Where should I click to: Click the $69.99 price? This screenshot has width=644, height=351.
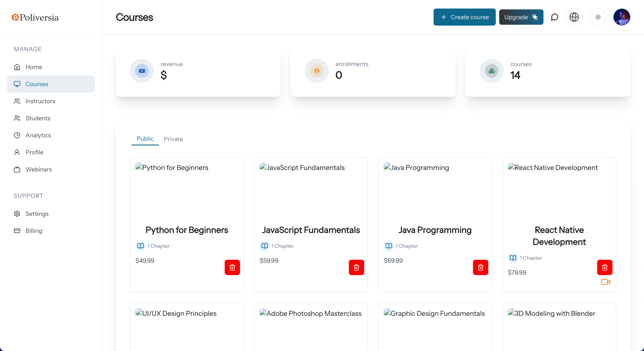[393, 260]
